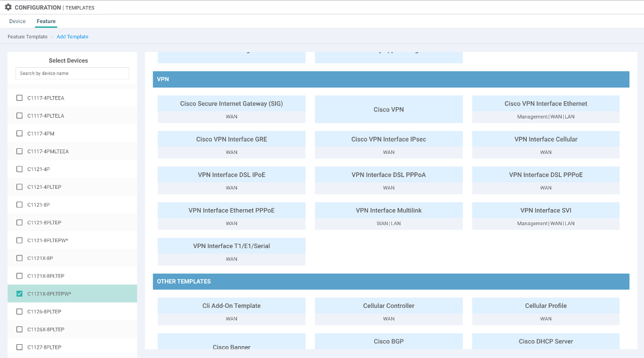Select VPN Interface DSL IPoE template
The image size is (644, 358).
click(231, 180)
